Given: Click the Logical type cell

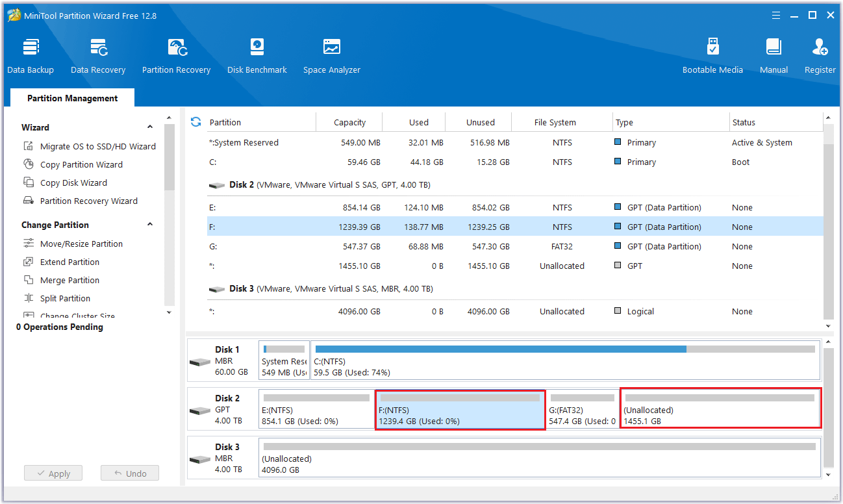Looking at the screenshot, I should 640,311.
